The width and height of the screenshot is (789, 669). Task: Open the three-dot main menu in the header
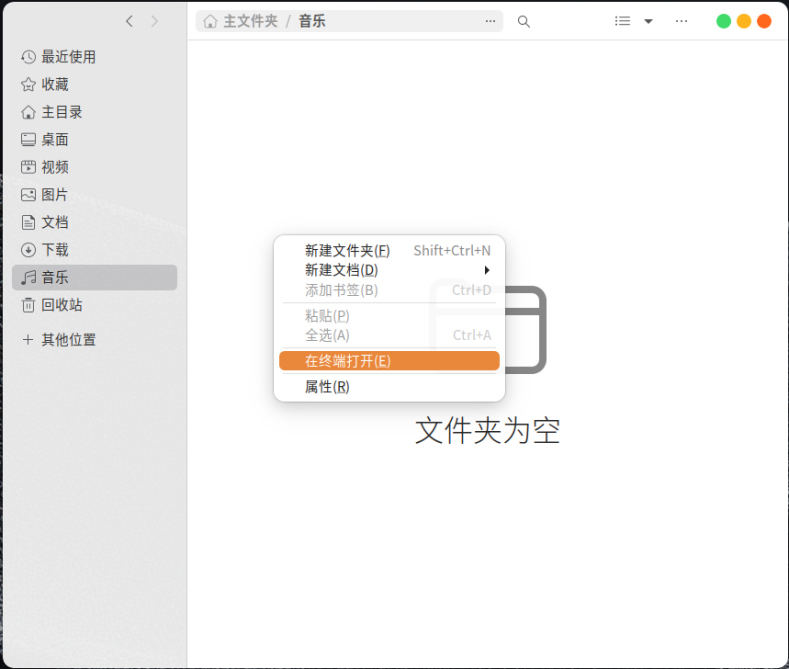click(x=681, y=21)
